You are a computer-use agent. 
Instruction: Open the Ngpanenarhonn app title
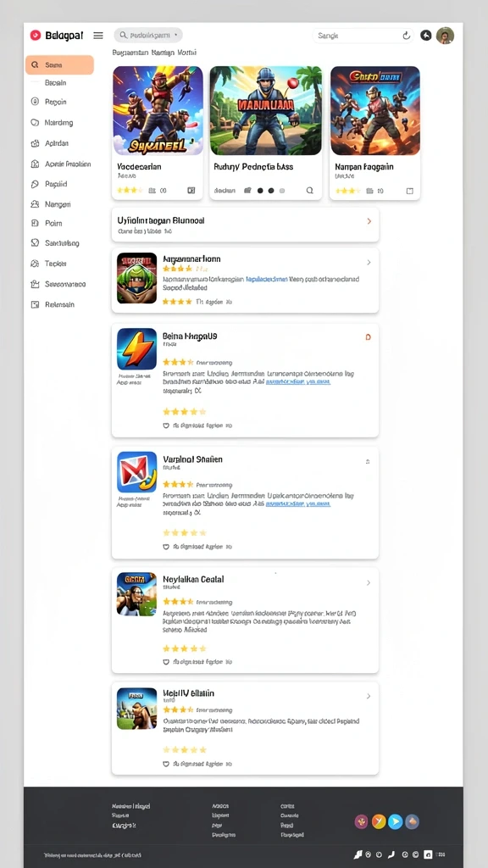coord(192,259)
